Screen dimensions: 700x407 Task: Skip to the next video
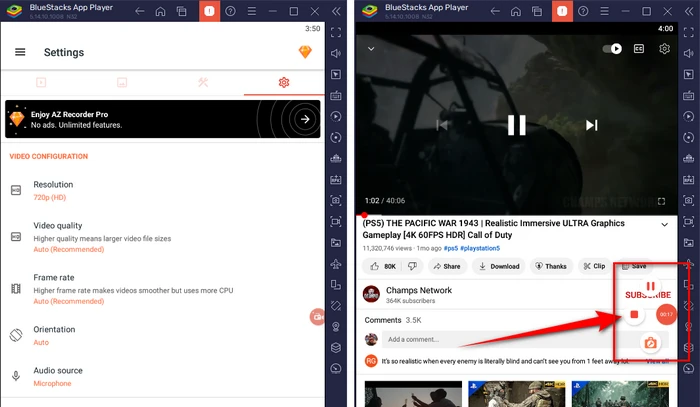click(592, 125)
